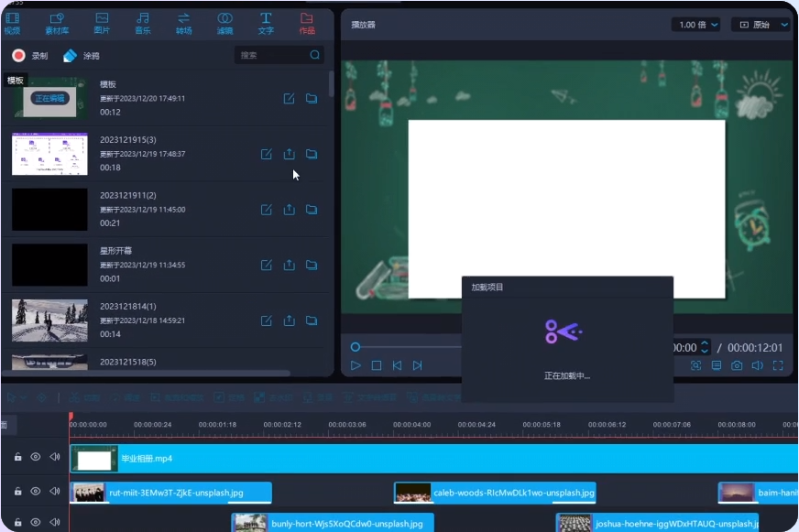
Task: Select the snowy 2023121814(1) thumbnail
Action: pos(49,320)
